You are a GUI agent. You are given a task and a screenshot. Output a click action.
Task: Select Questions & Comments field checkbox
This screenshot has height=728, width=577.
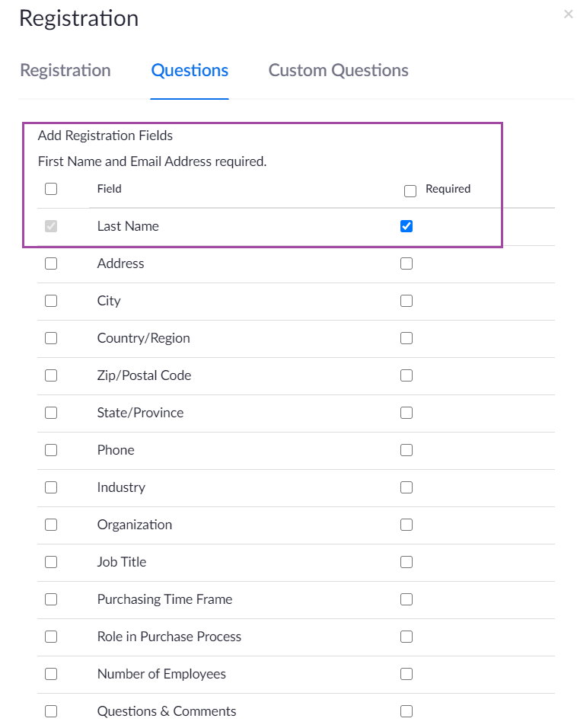(51, 711)
